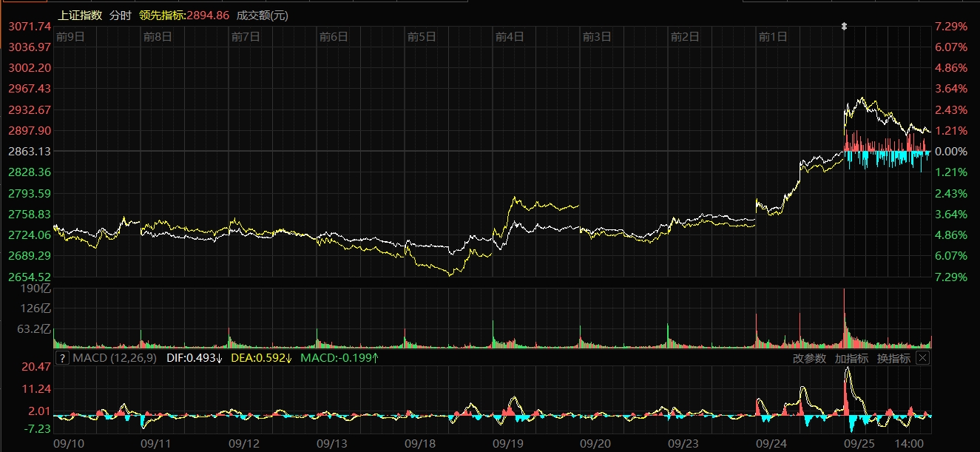The width and height of the screenshot is (980, 452).
Task: Click the MACD help question-mark icon
Action: tap(63, 359)
